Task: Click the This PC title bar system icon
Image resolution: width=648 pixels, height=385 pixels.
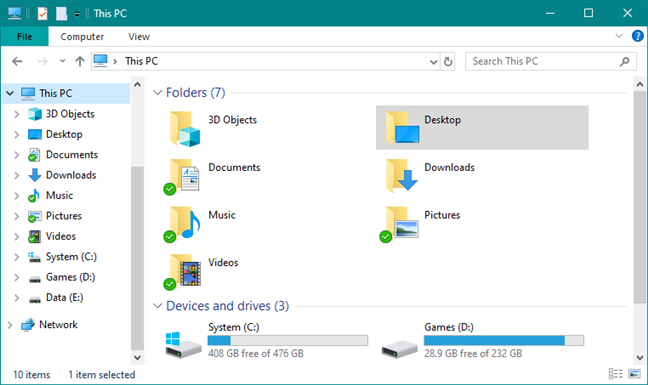Action: [14, 13]
